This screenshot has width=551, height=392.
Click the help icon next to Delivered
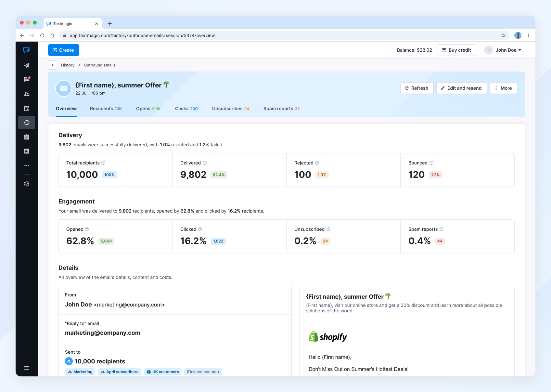tap(205, 163)
